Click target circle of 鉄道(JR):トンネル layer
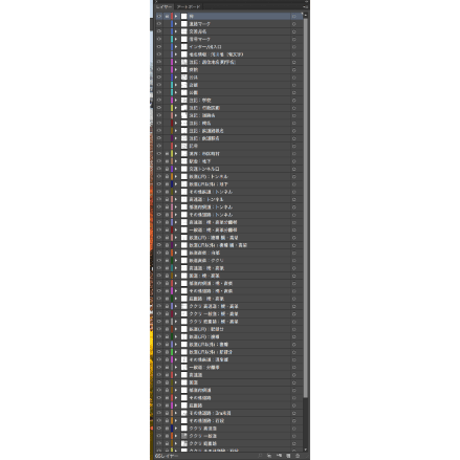 (x=294, y=177)
